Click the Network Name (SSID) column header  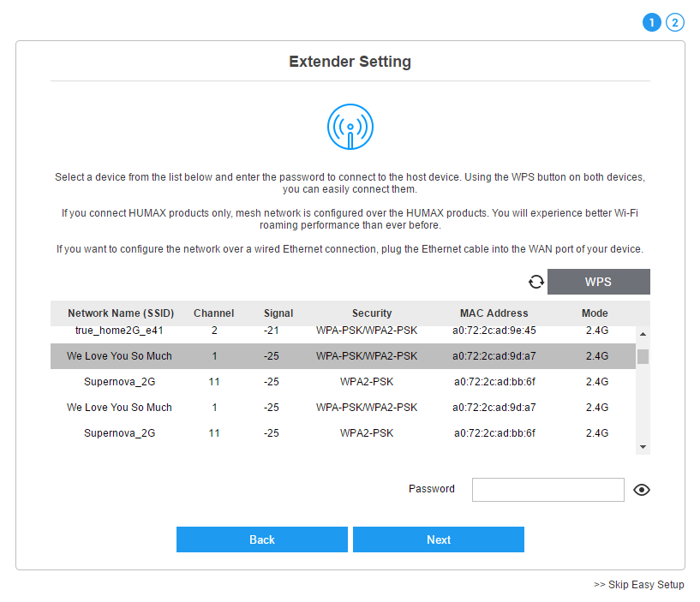(121, 313)
